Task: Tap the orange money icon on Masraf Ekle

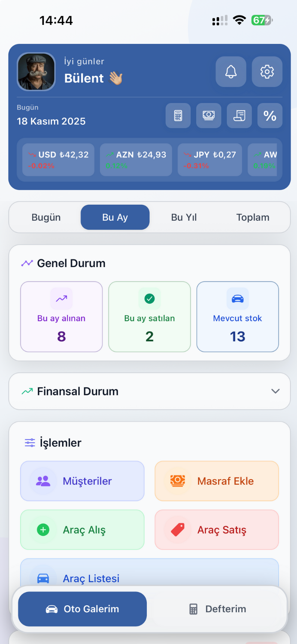Action: 177,481
